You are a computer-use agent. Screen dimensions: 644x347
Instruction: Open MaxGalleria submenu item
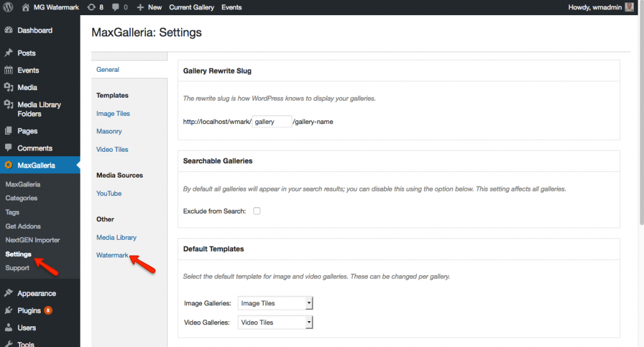pyautogui.click(x=23, y=184)
